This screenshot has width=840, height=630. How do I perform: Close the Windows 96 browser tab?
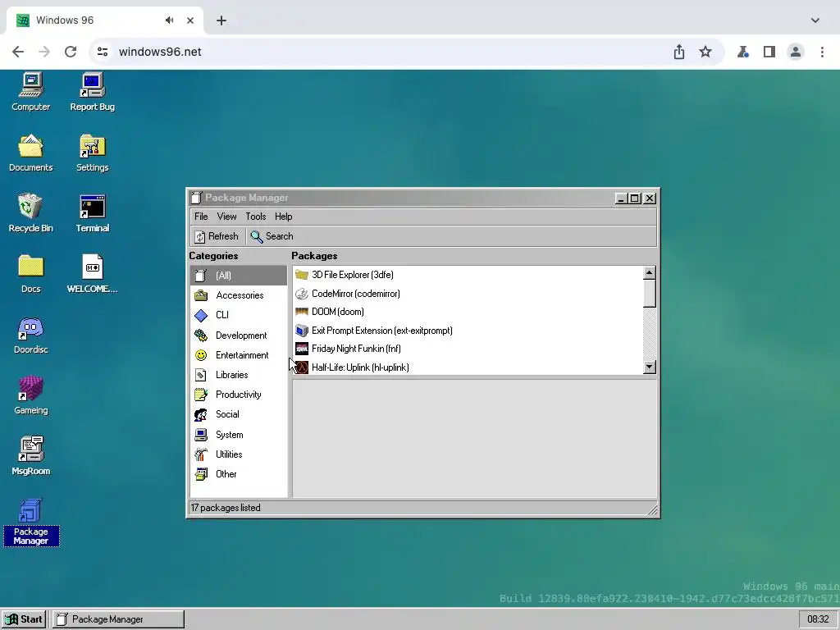tap(190, 21)
